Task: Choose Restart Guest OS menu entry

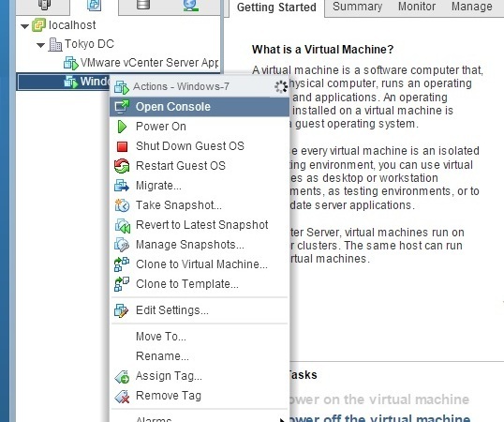Action: coord(200,166)
